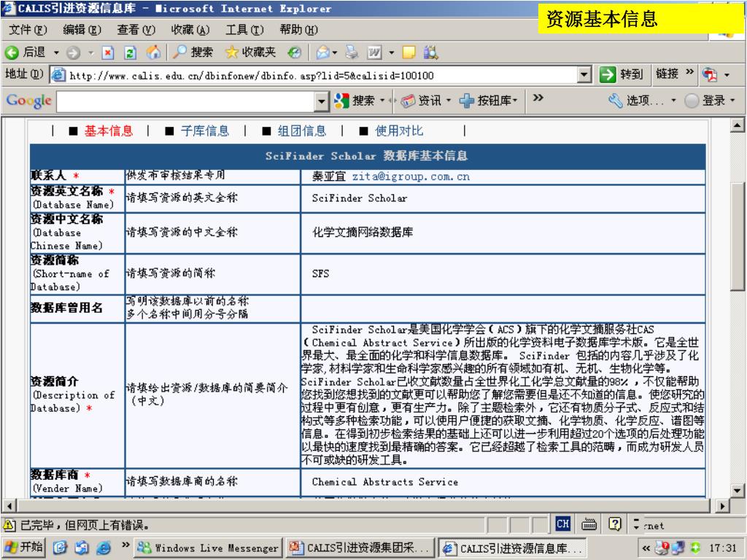The height and width of the screenshot is (560, 747).
Task: Open the 资讯 dropdown on Google toolbar
Action: tap(449, 101)
